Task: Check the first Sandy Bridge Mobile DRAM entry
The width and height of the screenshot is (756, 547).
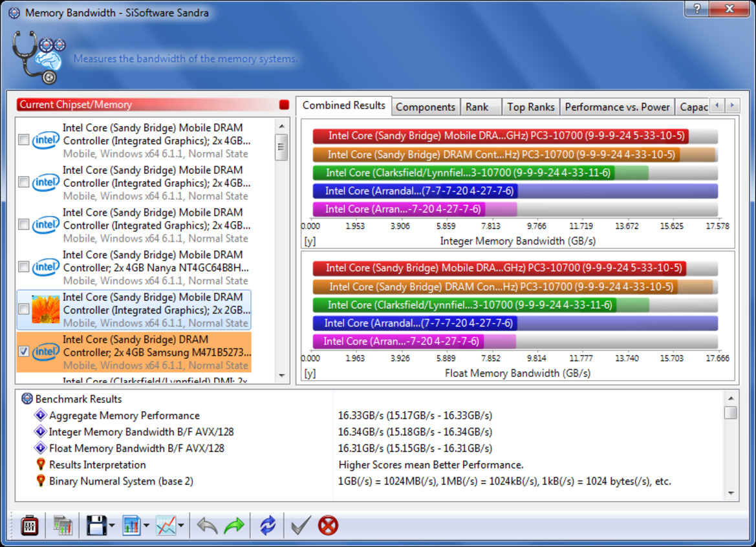Action: pyautogui.click(x=24, y=140)
